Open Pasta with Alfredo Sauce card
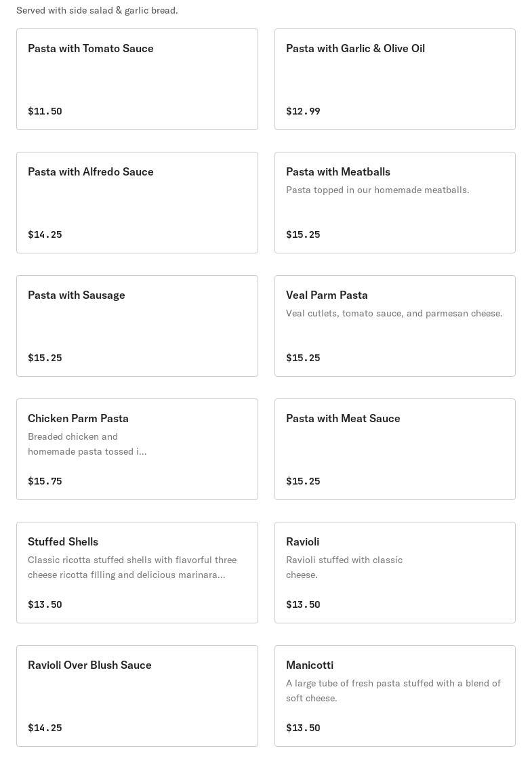 tap(137, 203)
